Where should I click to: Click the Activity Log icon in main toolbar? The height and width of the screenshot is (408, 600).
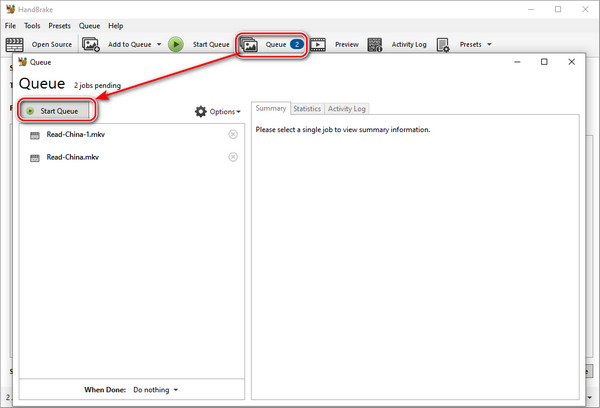click(x=375, y=45)
